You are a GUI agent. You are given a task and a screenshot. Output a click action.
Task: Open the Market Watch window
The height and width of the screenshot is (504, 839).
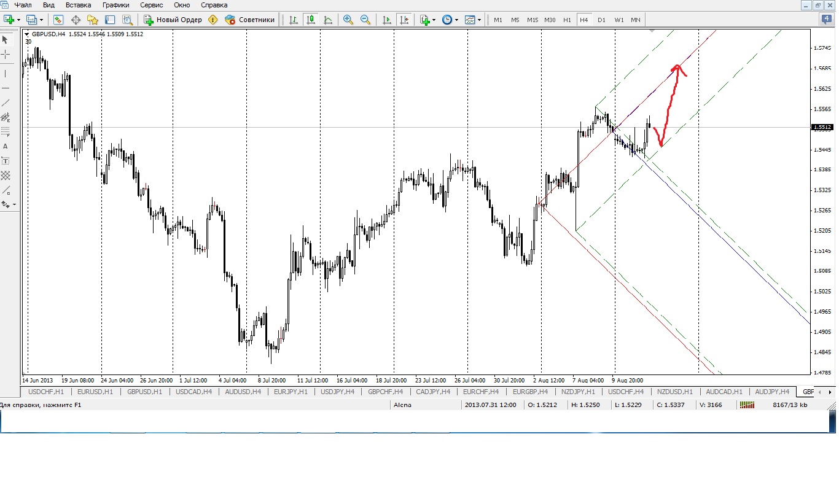click(x=58, y=20)
